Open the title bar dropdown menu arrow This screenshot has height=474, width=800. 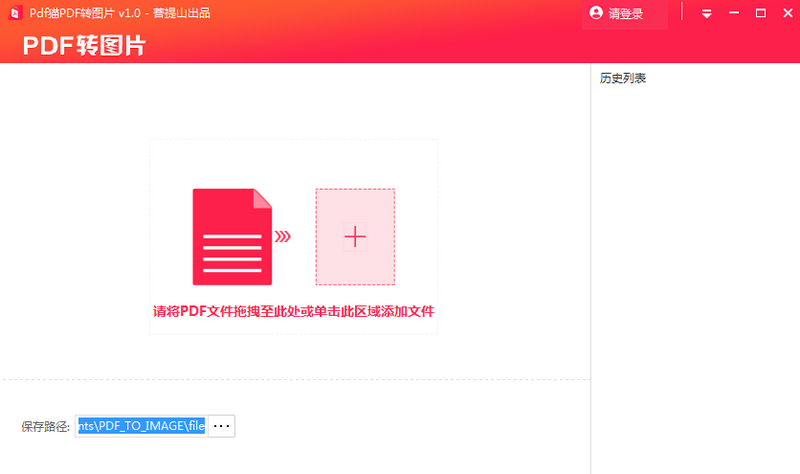[x=707, y=13]
